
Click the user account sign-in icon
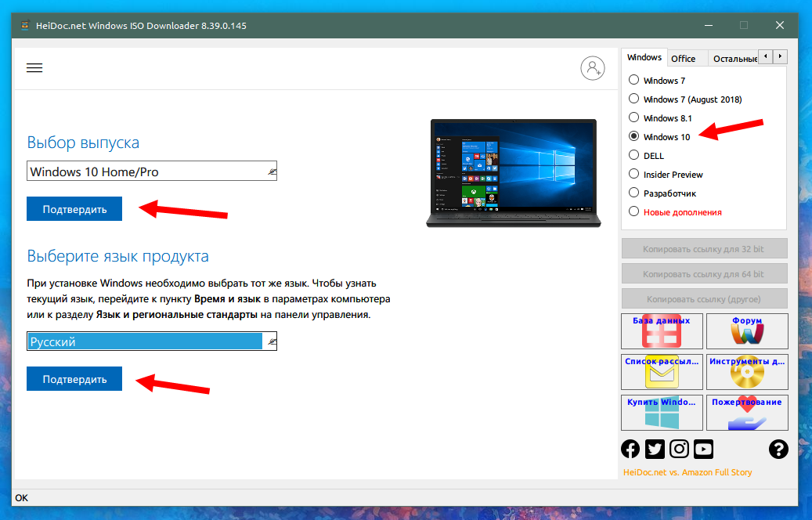tap(593, 68)
